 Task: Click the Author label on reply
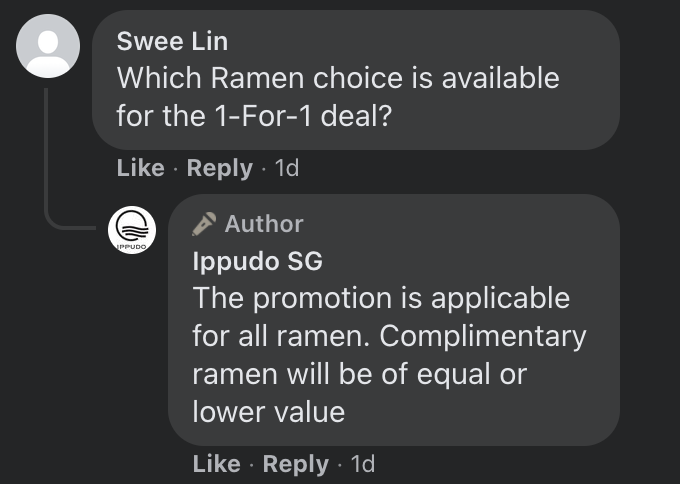click(x=263, y=224)
